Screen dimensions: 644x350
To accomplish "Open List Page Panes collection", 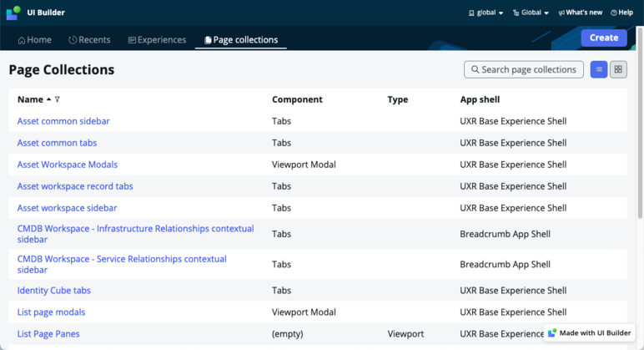I will pos(48,334).
